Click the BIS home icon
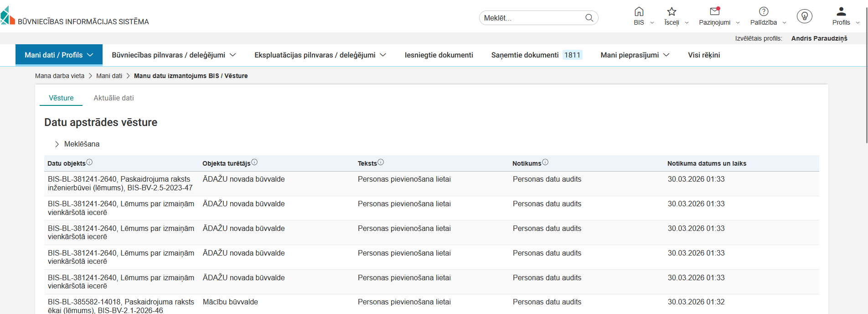 (x=639, y=12)
